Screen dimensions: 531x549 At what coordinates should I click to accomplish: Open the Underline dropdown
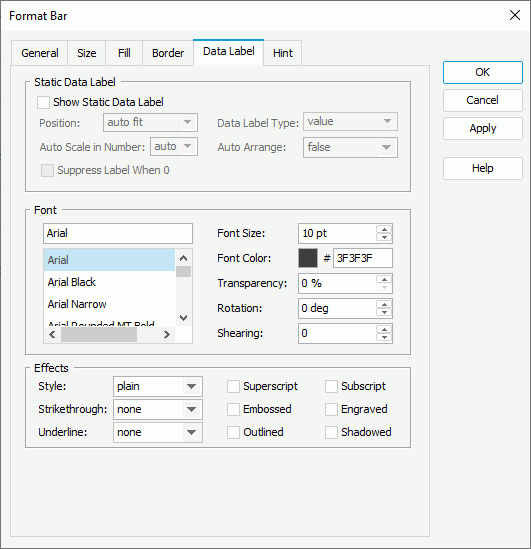point(158,432)
